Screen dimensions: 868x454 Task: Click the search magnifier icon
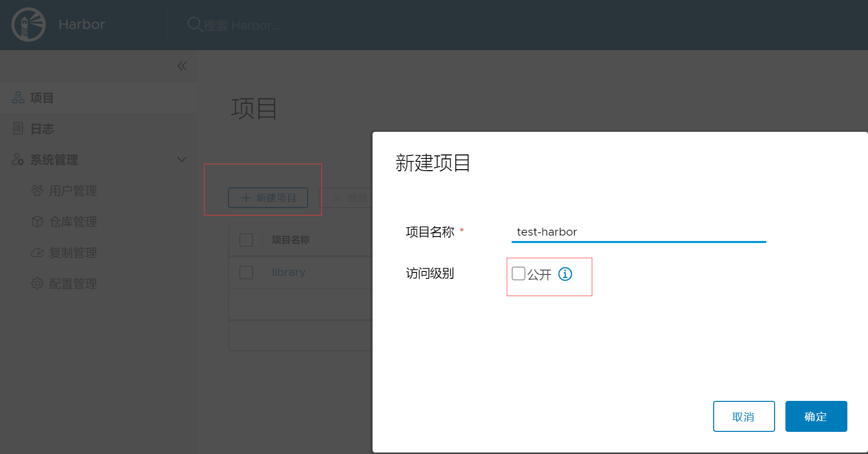tap(195, 24)
